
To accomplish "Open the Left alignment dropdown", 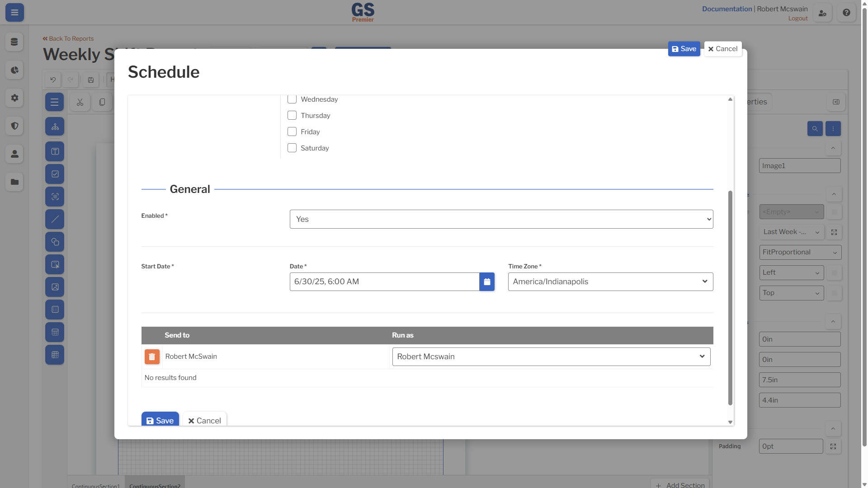I will click(792, 273).
